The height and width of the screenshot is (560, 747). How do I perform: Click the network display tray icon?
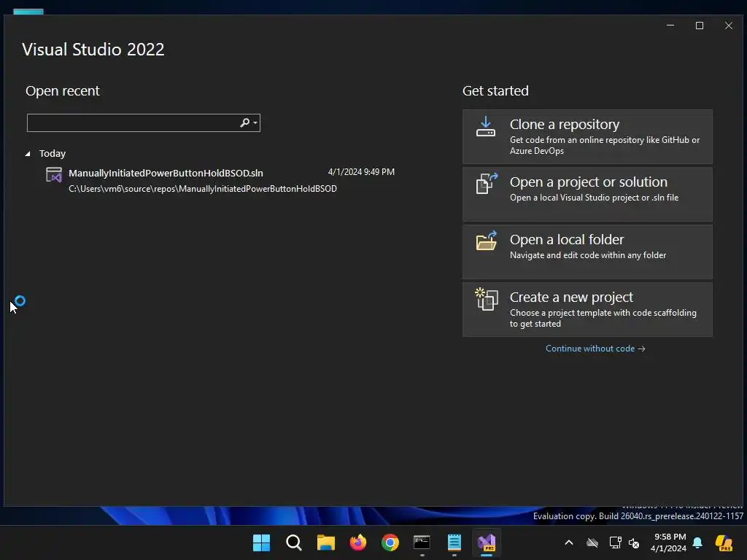pyautogui.click(x=615, y=542)
